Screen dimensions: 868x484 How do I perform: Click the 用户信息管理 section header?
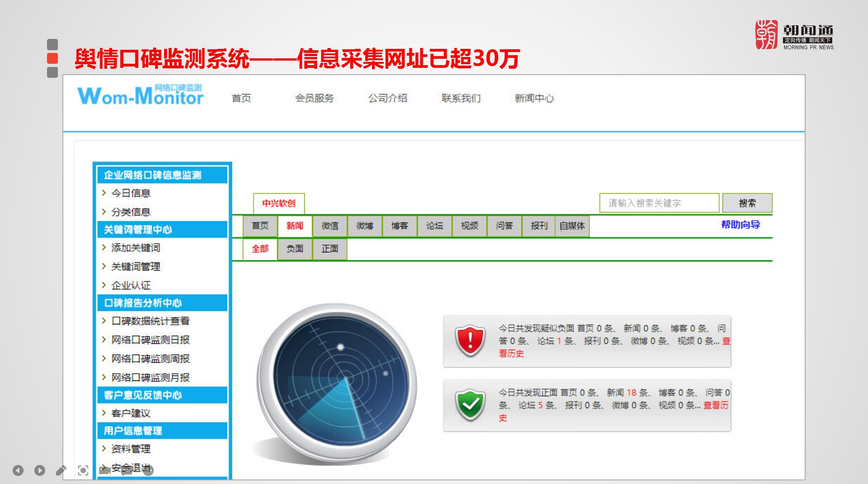pos(162,431)
